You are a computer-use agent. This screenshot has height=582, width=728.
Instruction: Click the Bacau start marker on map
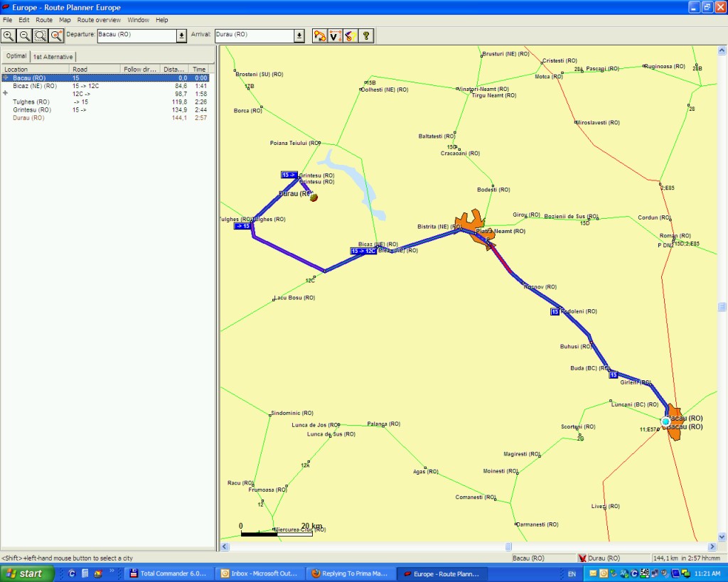point(665,421)
